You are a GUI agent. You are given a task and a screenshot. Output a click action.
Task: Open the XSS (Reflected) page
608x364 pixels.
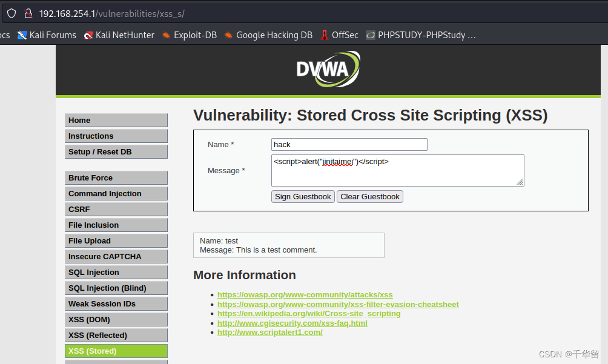click(x=116, y=336)
